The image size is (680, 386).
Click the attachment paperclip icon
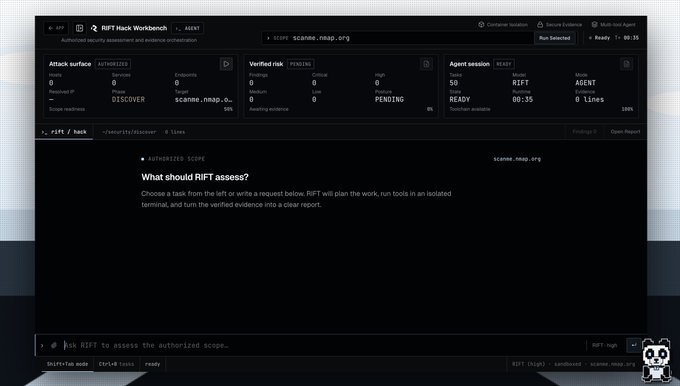[x=54, y=346]
